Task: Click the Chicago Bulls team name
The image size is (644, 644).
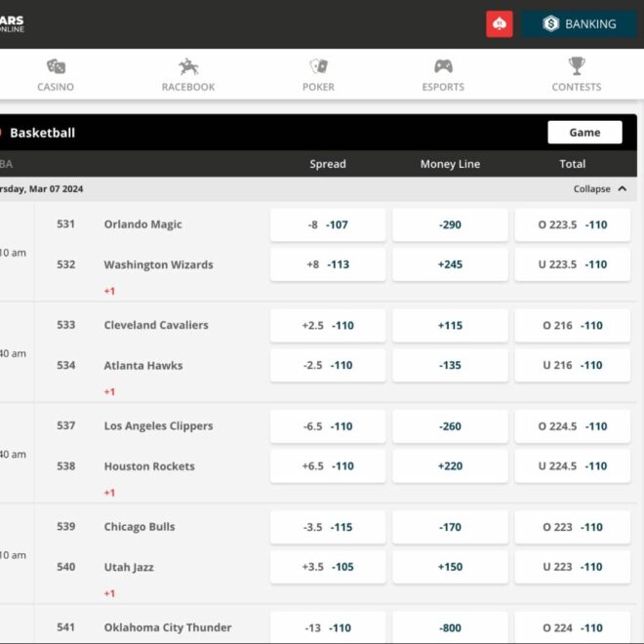Action: tap(140, 527)
